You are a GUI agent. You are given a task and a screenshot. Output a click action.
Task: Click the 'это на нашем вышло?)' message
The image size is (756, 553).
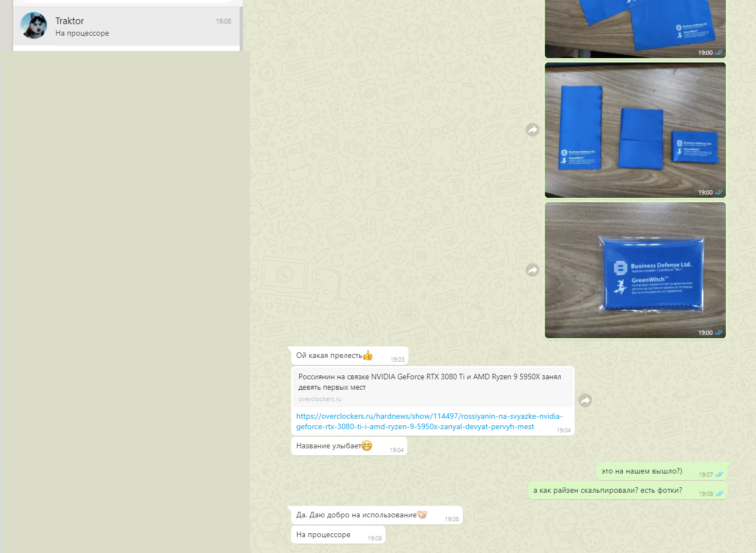(661, 471)
